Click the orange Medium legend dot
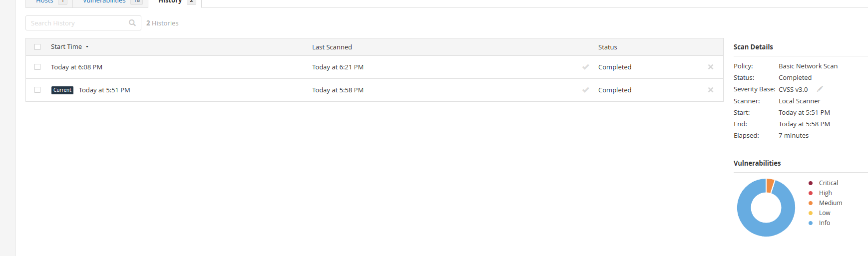Viewport: 868px width, 256px height. (811, 203)
